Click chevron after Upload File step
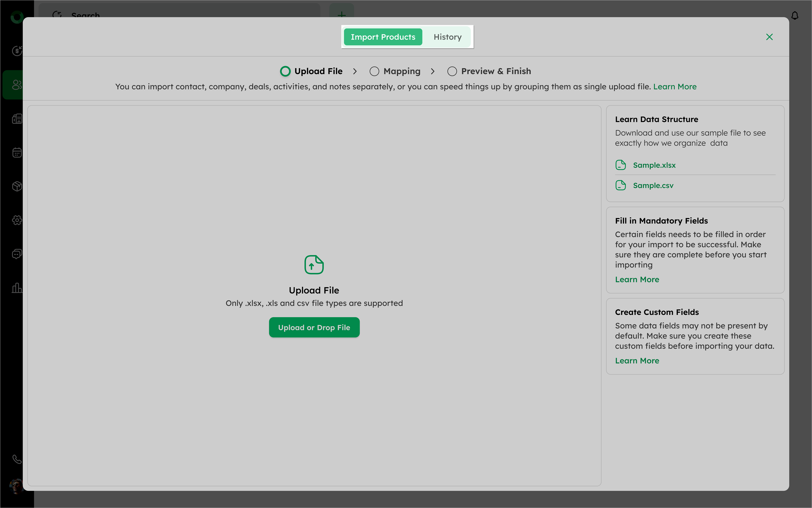Viewport: 812px width, 508px height. tap(355, 71)
